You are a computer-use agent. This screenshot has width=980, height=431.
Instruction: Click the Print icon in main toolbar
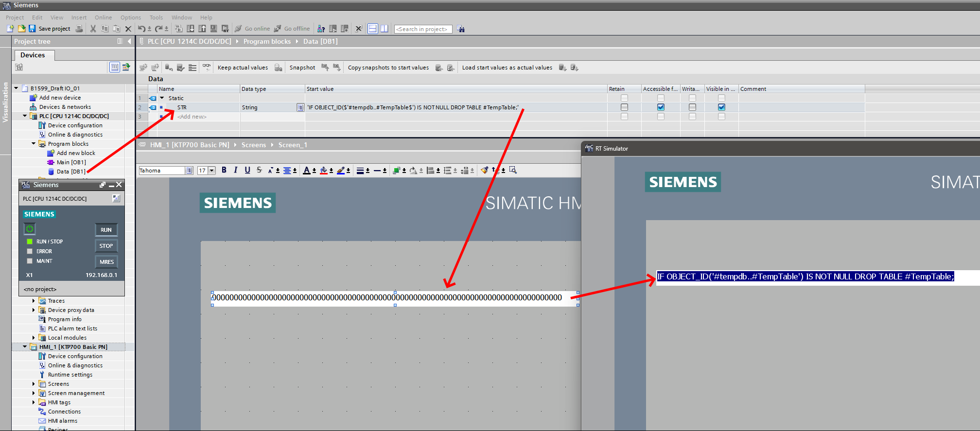point(79,29)
